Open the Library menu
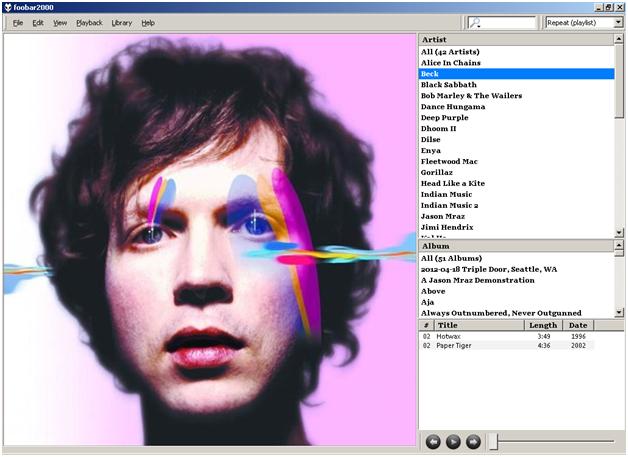This screenshot has width=628, height=457. pyautogui.click(x=121, y=22)
